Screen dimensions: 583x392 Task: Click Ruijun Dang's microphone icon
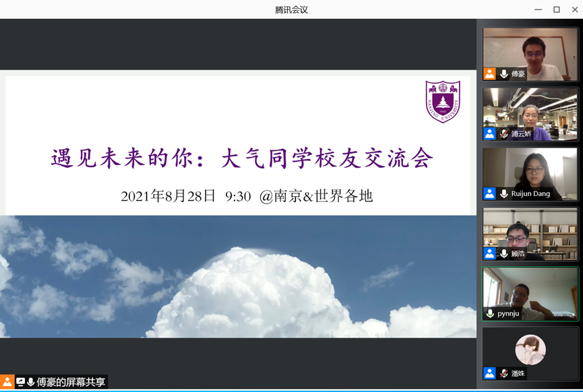(x=503, y=194)
